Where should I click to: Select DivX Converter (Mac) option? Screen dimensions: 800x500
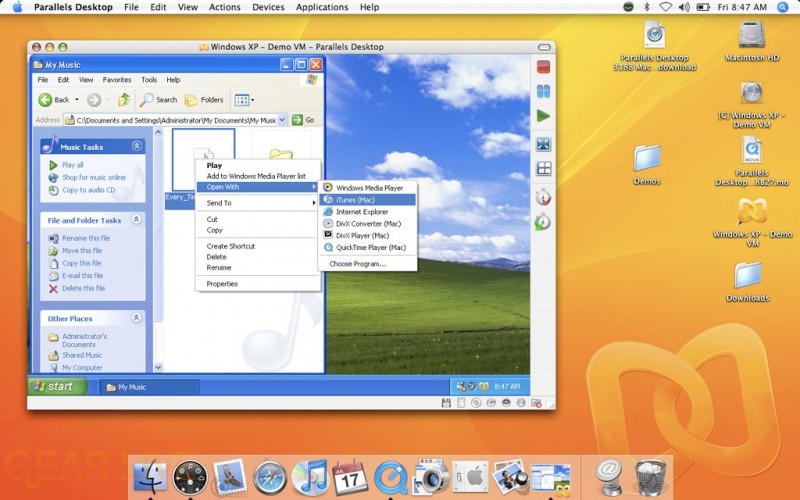pyautogui.click(x=367, y=223)
